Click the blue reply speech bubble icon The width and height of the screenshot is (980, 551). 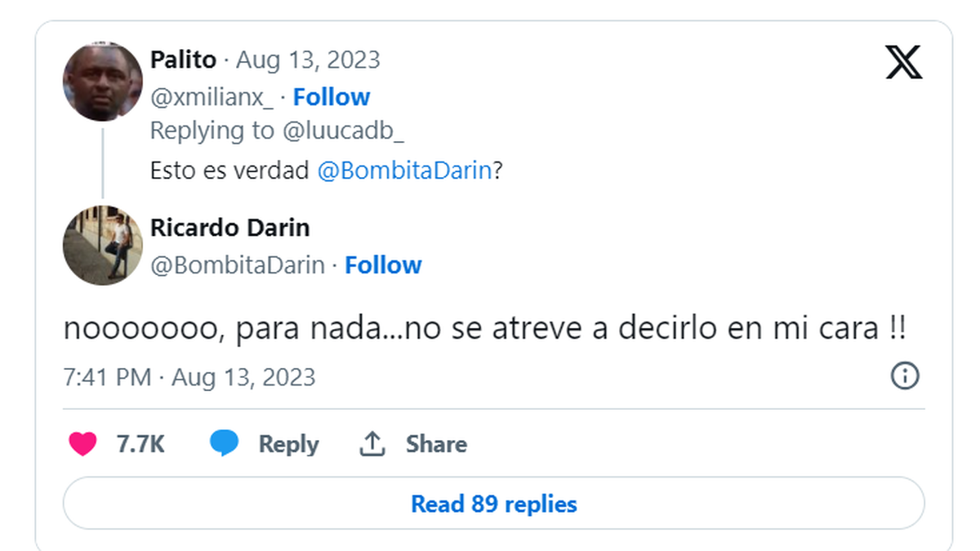(x=224, y=444)
